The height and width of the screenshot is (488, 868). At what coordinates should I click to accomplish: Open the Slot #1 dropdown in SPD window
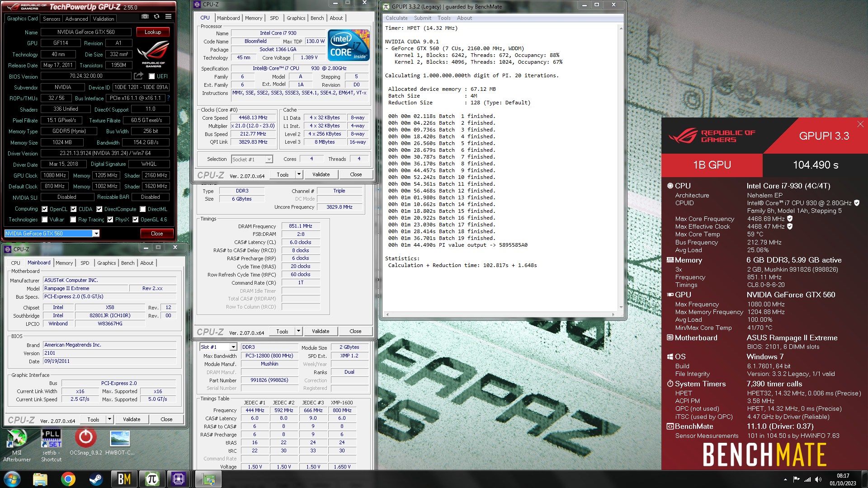tap(233, 347)
